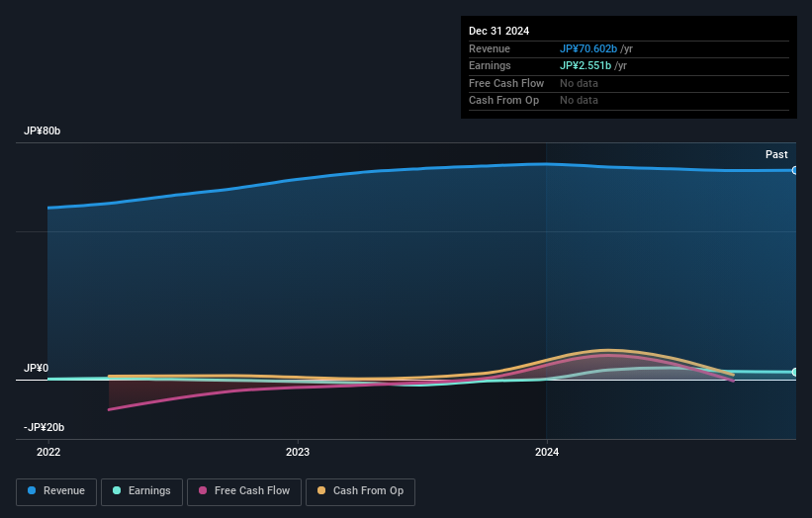Click the Dec 31 2024 tooltip date
Viewport: 812px width, 518px height.
[x=498, y=31]
